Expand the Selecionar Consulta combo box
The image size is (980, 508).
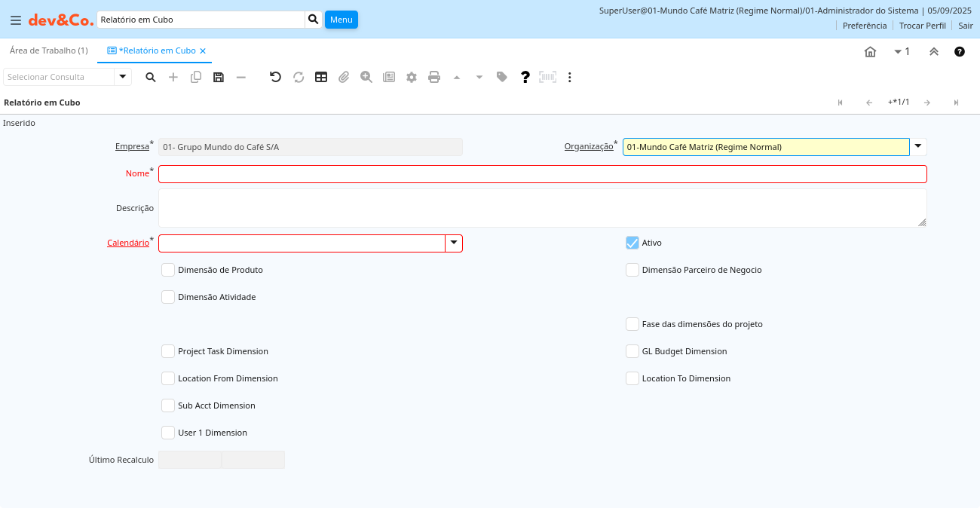(123, 77)
